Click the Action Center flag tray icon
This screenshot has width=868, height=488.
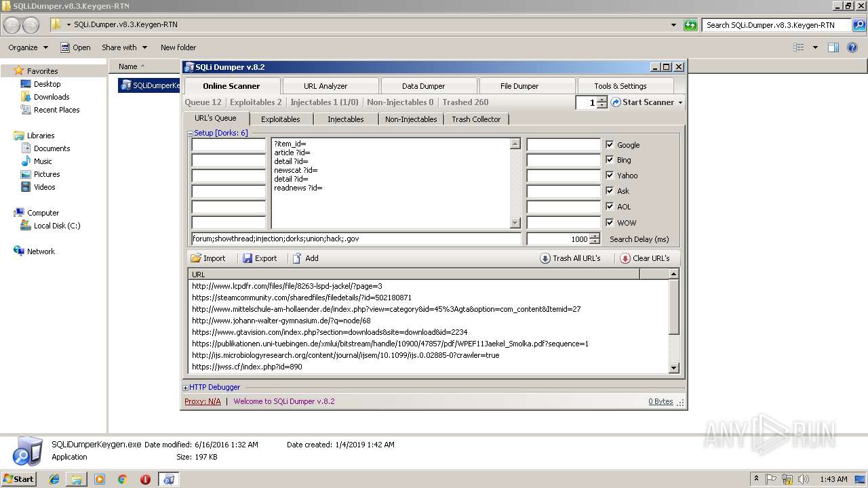click(x=771, y=479)
